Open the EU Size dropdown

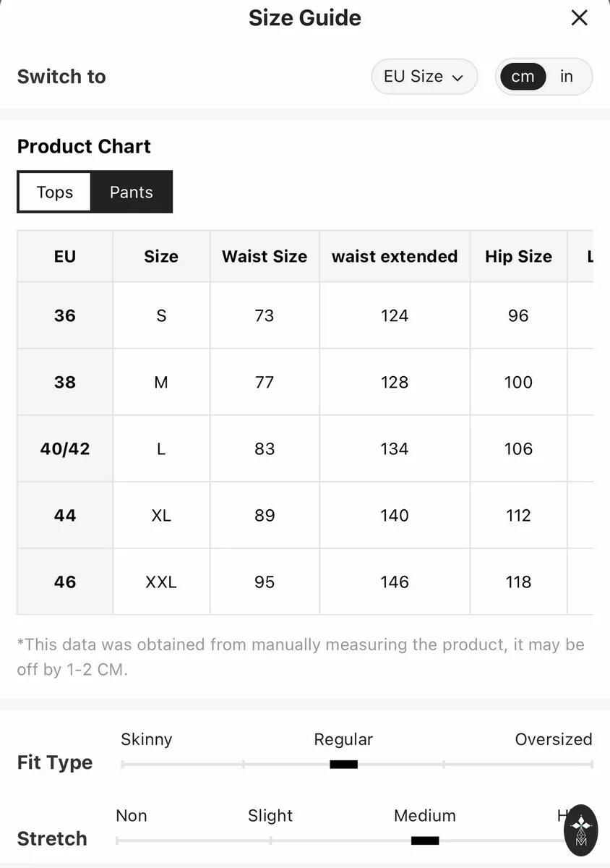(424, 77)
